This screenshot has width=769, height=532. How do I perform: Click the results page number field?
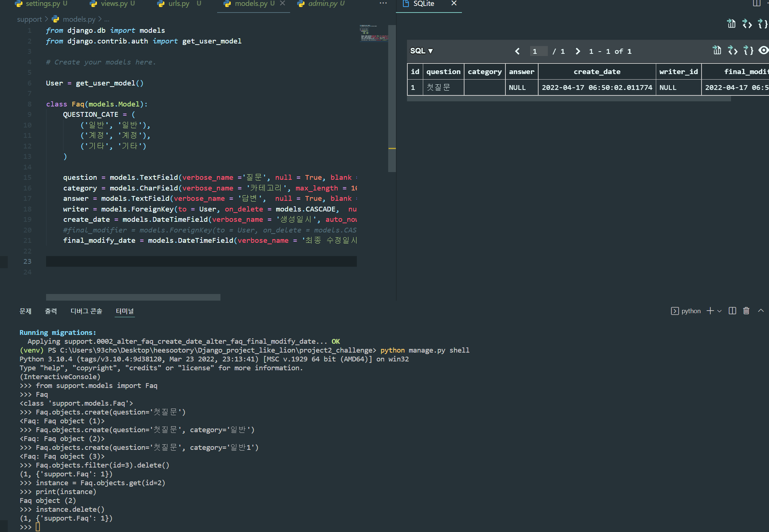click(538, 51)
